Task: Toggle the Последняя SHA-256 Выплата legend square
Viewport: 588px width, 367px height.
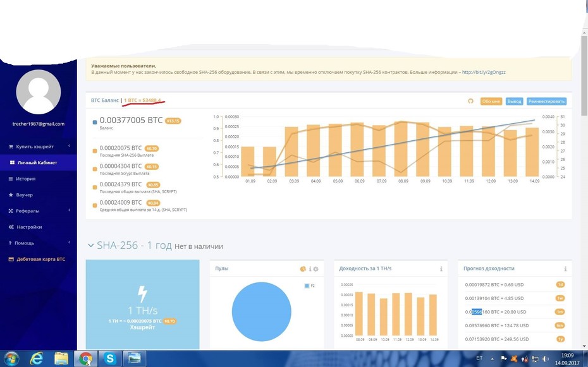Action: 94,151
